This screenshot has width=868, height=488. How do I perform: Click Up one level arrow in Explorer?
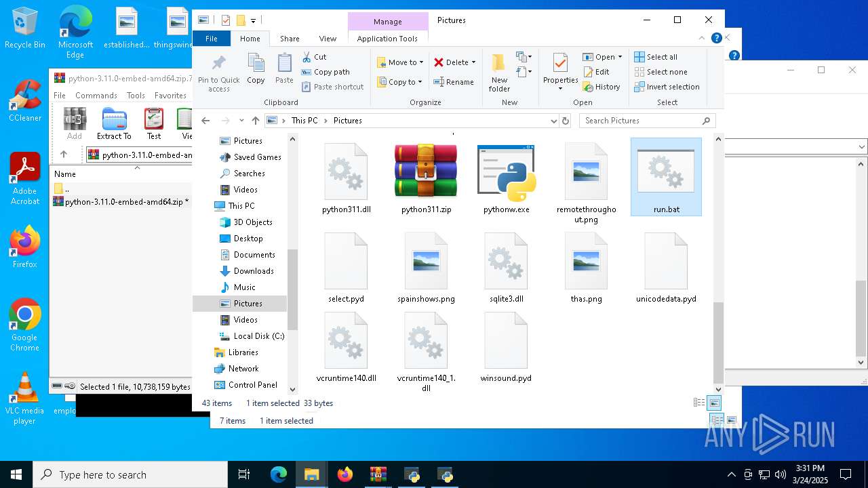click(x=255, y=121)
